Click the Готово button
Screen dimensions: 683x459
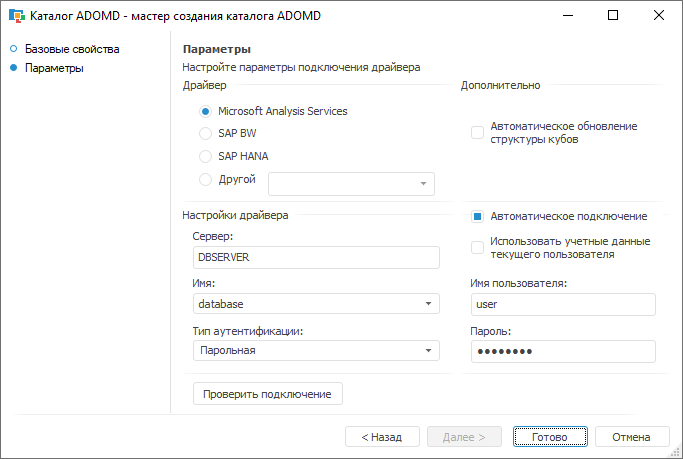pyautogui.click(x=550, y=437)
